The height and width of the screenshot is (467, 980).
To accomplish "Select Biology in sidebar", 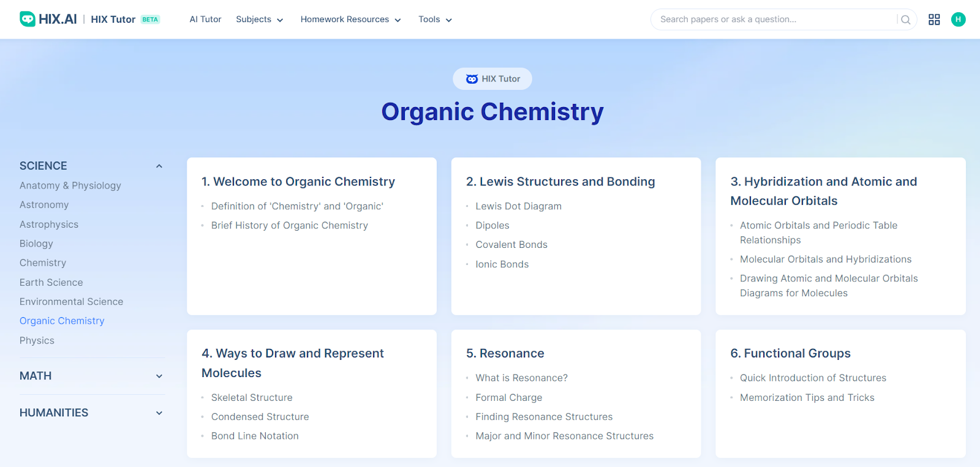I will tap(36, 244).
